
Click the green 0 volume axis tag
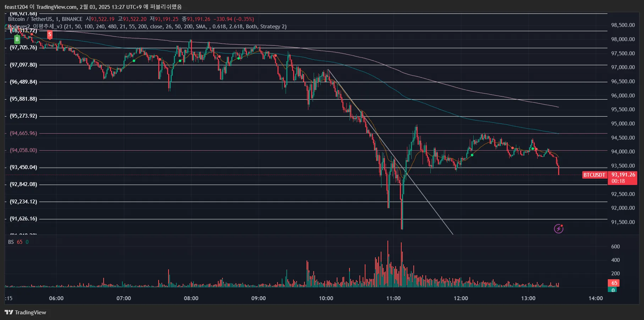tap(613, 290)
